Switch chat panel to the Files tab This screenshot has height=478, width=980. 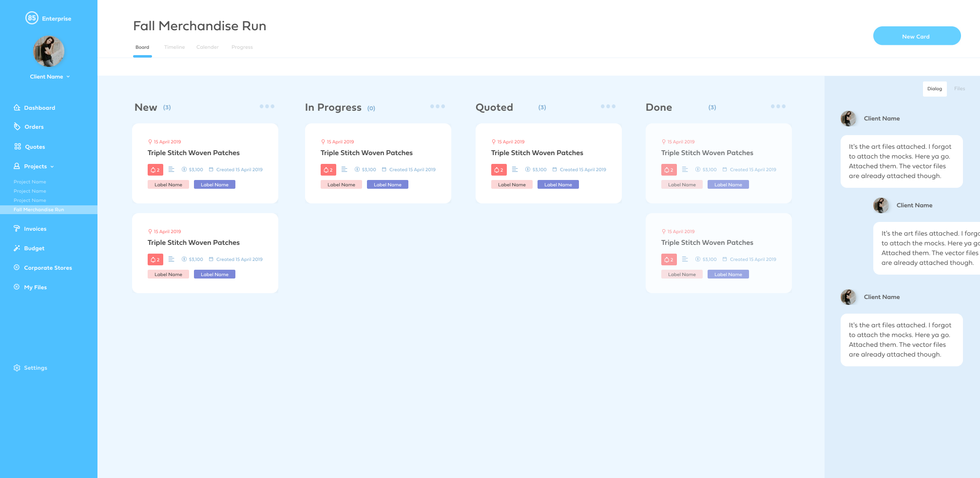[959, 88]
